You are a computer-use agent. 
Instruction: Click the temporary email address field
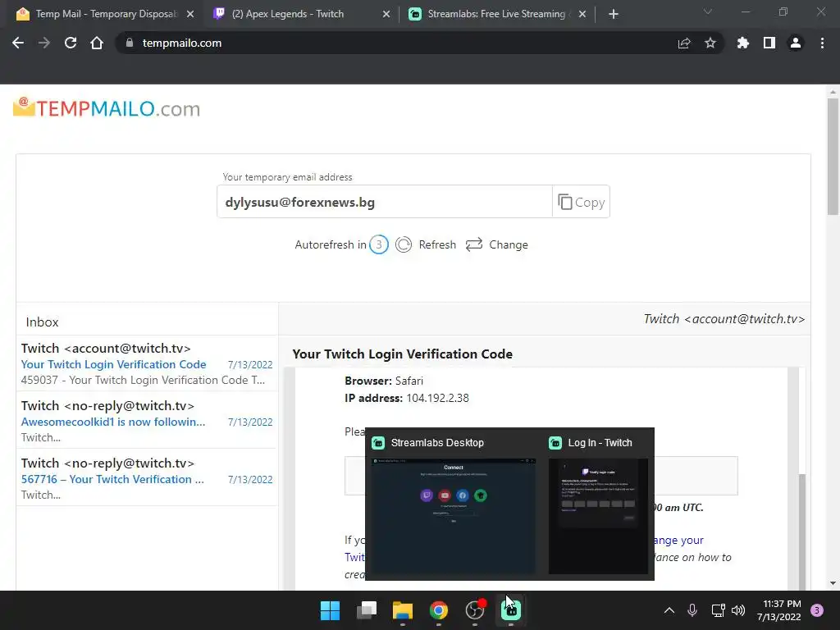(384, 202)
